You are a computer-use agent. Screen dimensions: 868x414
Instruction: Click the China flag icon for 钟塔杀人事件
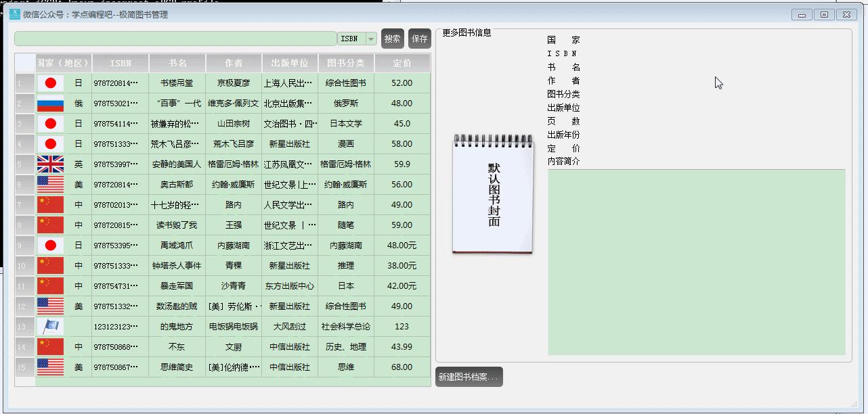click(50, 265)
